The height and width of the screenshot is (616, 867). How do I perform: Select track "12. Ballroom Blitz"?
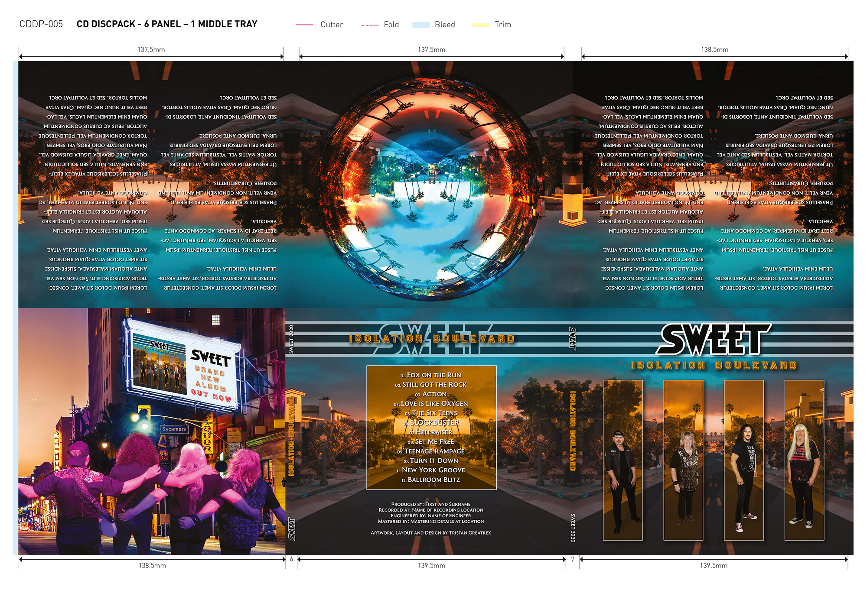(x=431, y=480)
